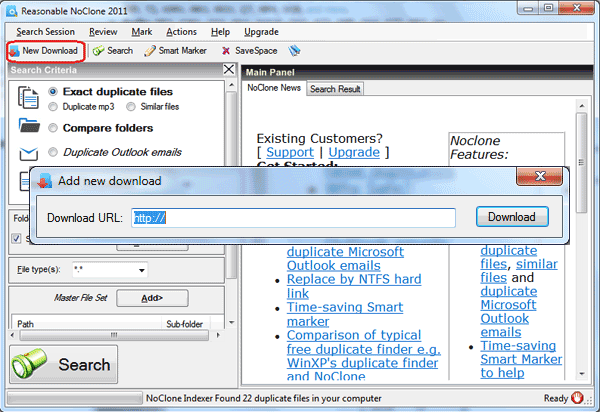Select Duplicate mp3 radio option
Screen dimensions: 600x412
click(53, 107)
